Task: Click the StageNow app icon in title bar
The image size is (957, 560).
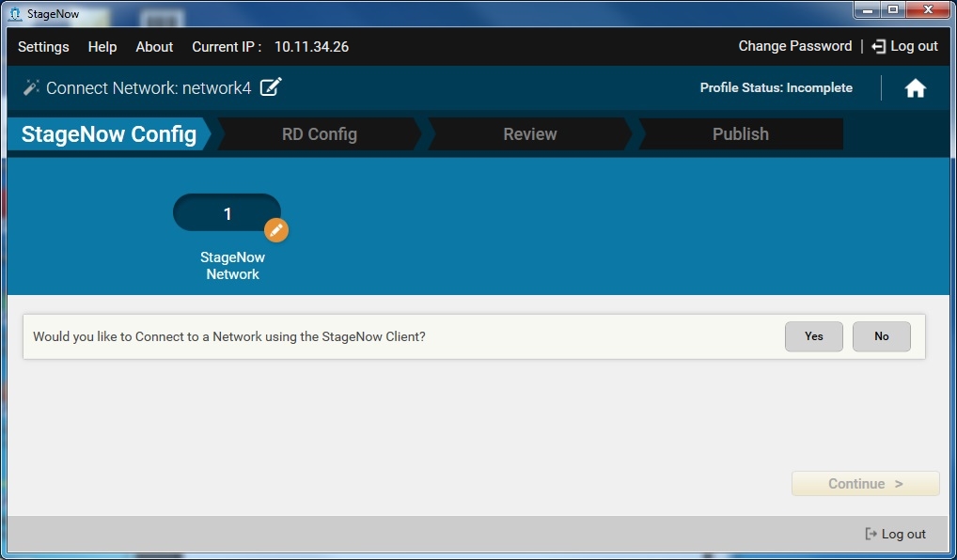Action: pyautogui.click(x=14, y=13)
